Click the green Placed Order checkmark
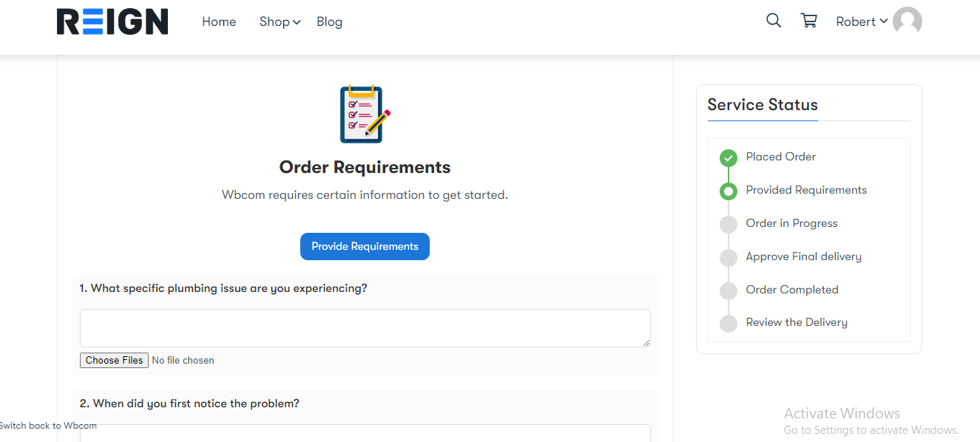Screen dimensions: 980x442 click(x=729, y=157)
